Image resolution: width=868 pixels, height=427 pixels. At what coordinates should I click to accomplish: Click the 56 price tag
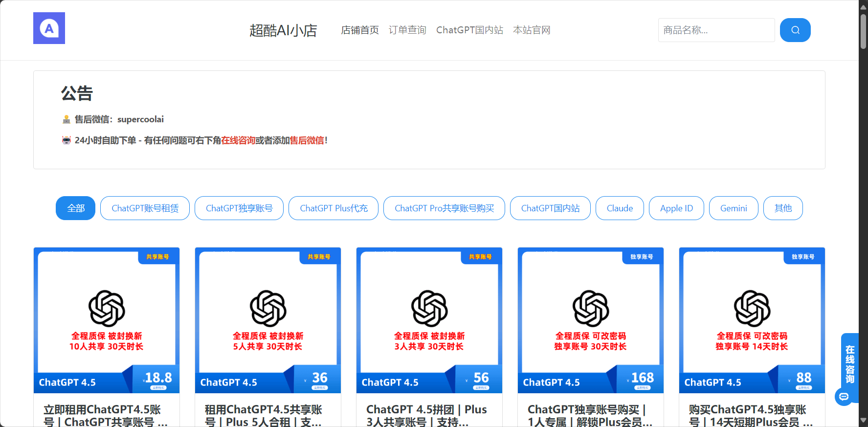(x=481, y=378)
